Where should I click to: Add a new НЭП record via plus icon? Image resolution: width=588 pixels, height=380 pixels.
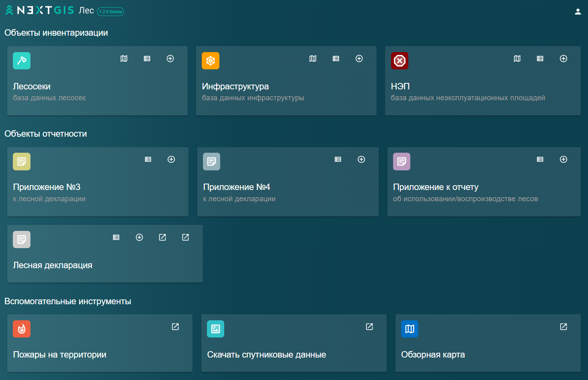coord(564,59)
